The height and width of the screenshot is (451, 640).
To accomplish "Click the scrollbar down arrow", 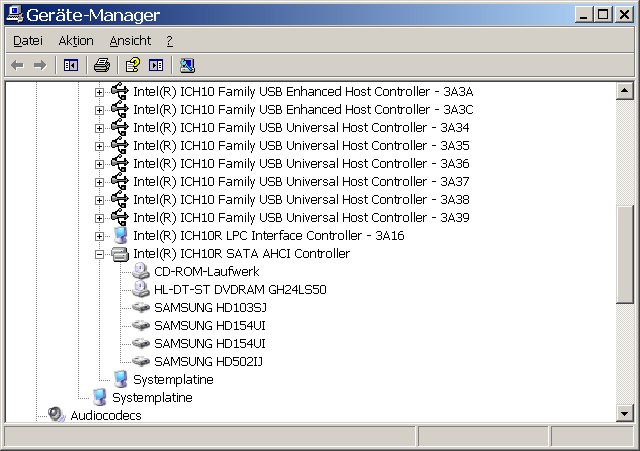I will (x=624, y=413).
